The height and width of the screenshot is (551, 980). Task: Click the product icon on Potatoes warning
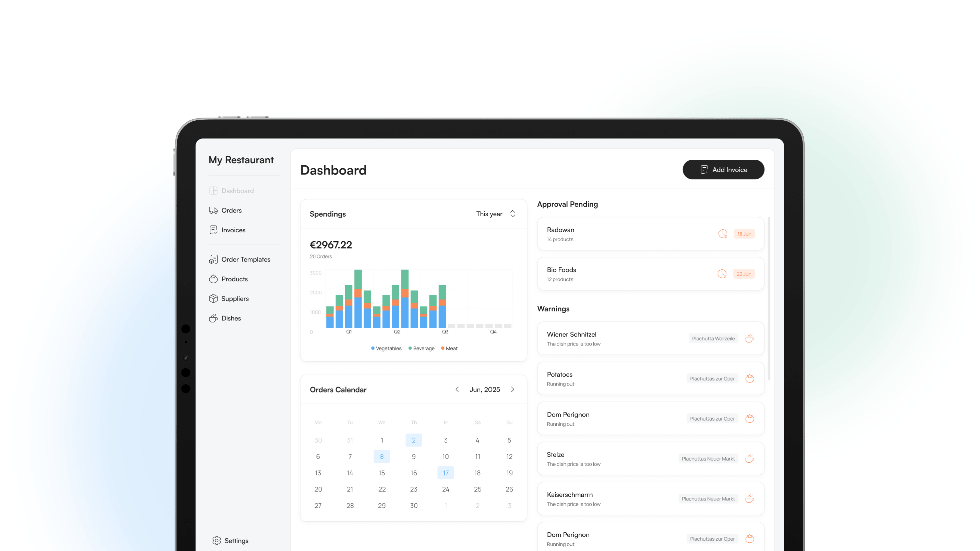click(x=750, y=378)
